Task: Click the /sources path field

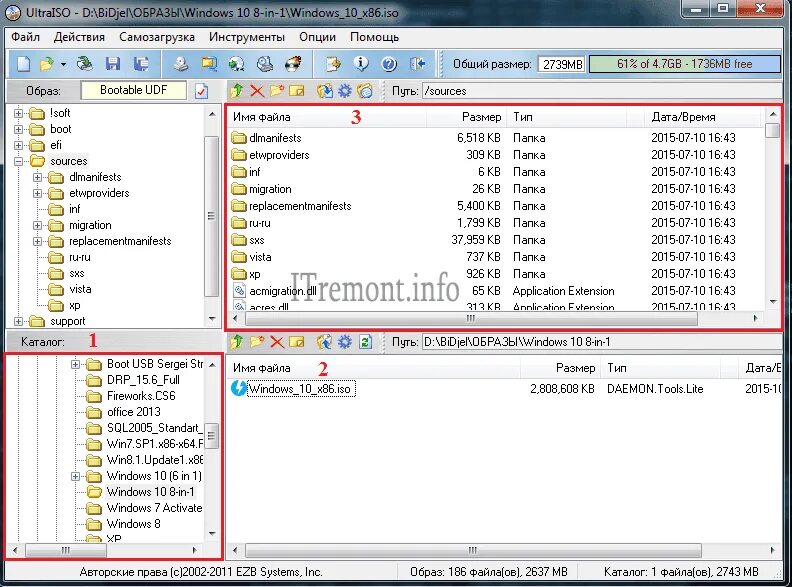Action: click(601, 91)
